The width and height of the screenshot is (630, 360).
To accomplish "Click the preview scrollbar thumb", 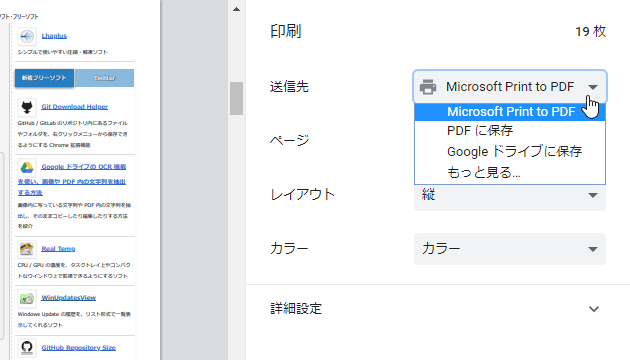I will tap(237, 98).
